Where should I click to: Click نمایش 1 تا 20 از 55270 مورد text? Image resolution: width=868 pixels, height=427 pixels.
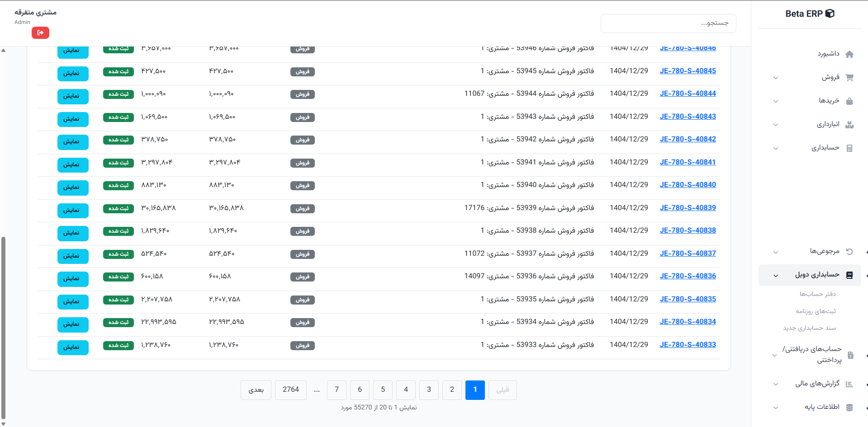click(379, 408)
